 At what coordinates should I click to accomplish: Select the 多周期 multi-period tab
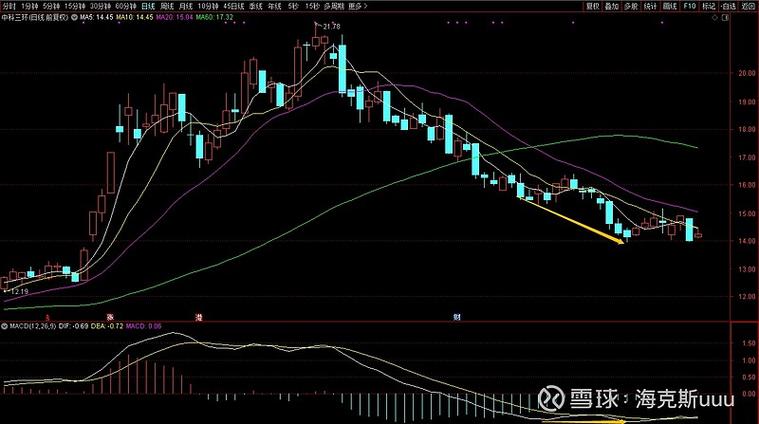334,6
